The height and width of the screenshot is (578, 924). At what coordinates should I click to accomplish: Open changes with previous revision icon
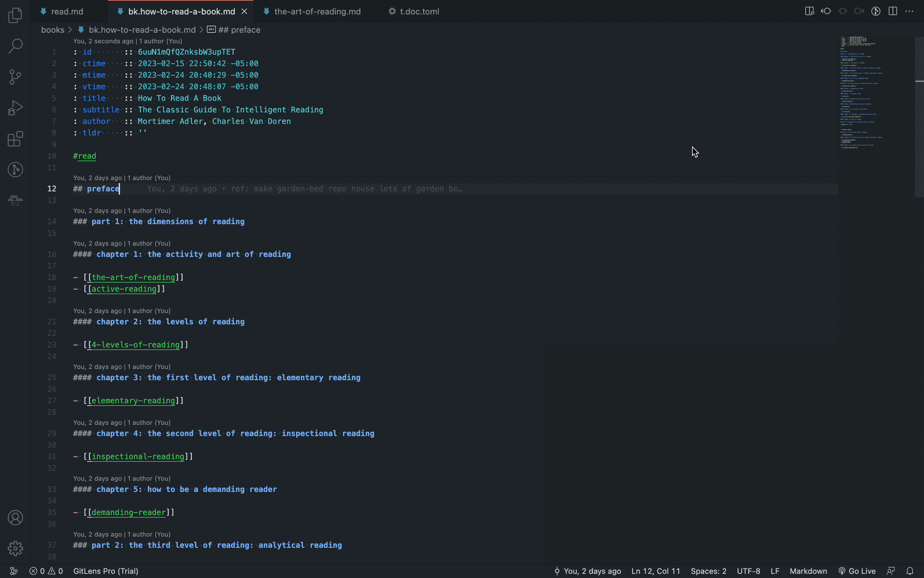tap(826, 12)
